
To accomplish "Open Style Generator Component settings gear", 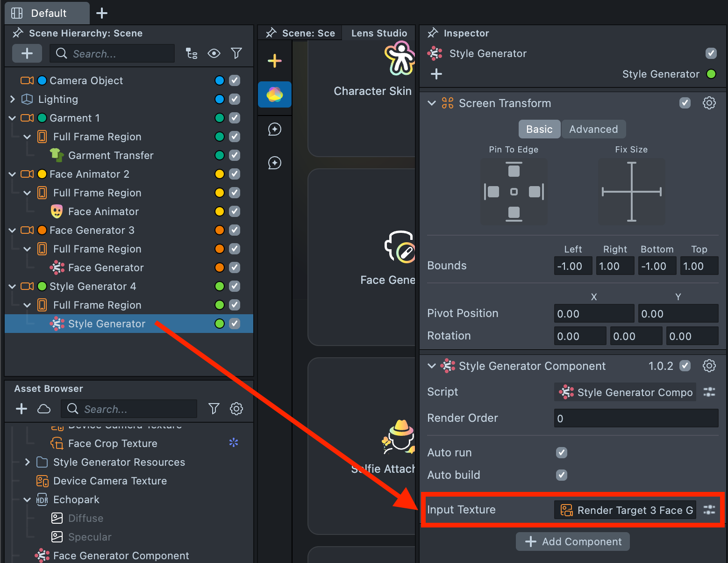I will click(x=709, y=366).
